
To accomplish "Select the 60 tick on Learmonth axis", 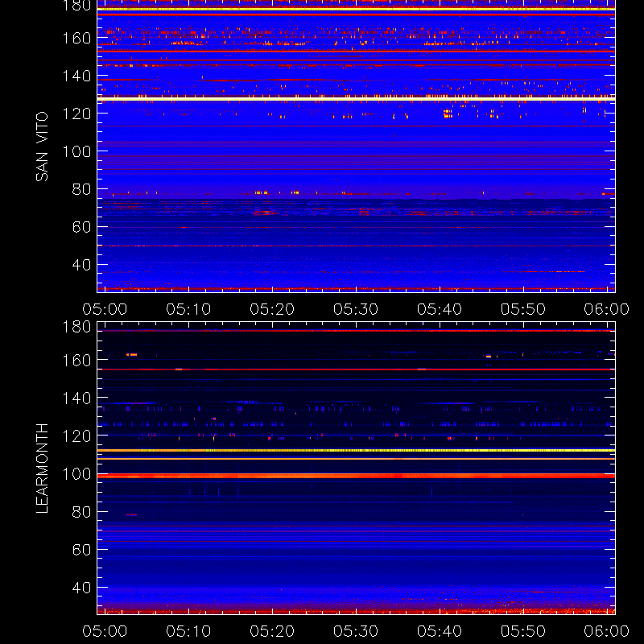I will coord(81,550).
